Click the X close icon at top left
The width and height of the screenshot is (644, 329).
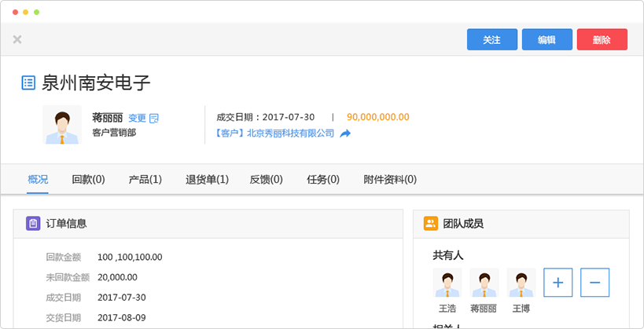pyautogui.click(x=17, y=39)
